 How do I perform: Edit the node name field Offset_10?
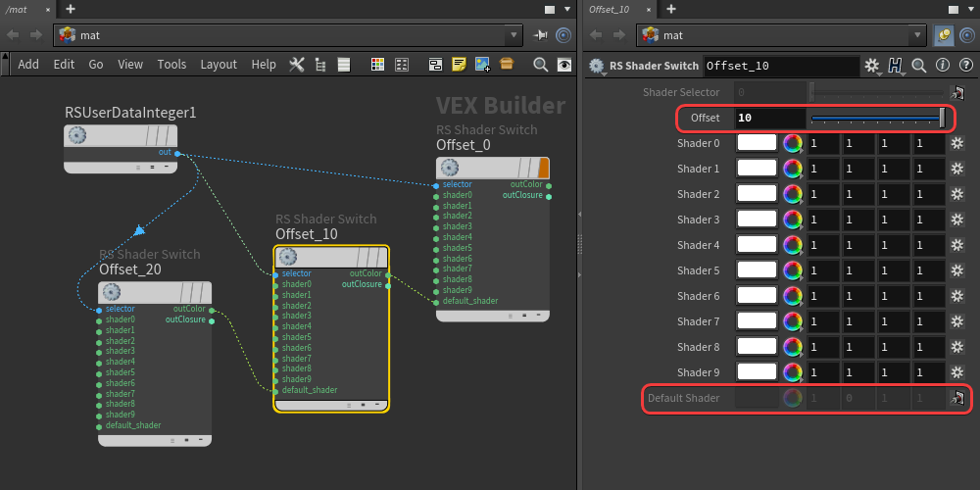(x=781, y=66)
